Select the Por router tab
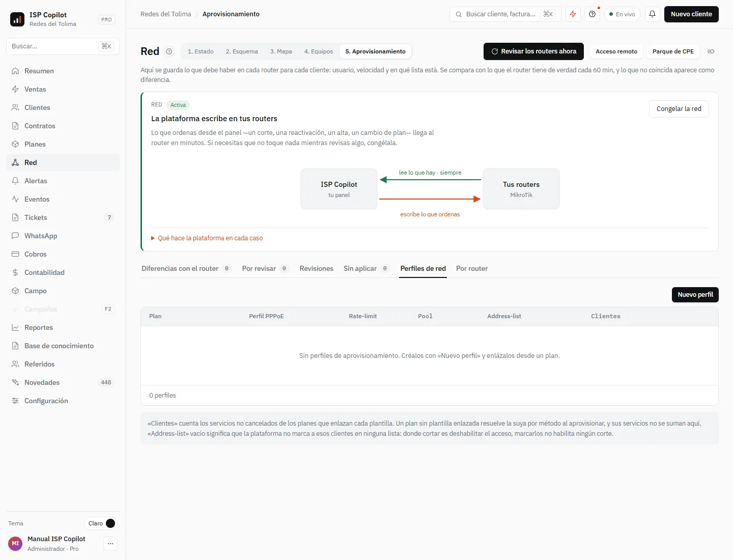This screenshot has height=560, width=733. 472,268
